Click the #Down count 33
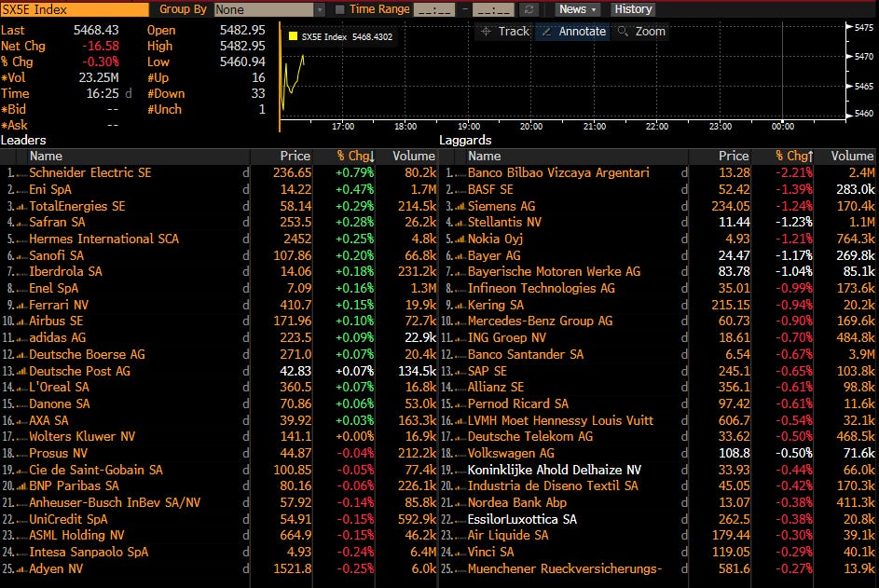879x588 pixels. pos(258,93)
